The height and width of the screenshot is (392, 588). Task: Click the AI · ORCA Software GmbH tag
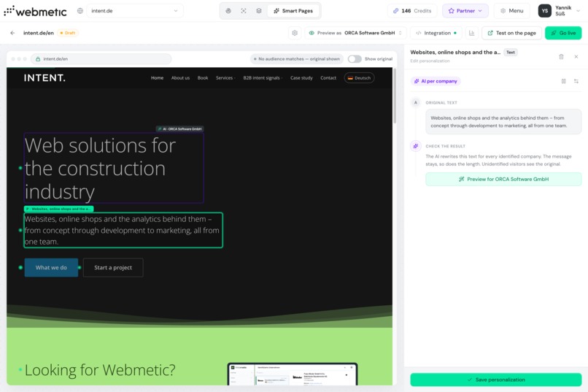tap(179, 128)
